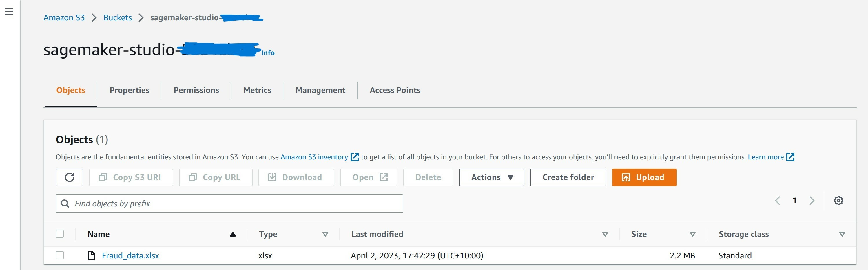
Task: Sort by the Storage class column arrow
Action: (x=842, y=234)
